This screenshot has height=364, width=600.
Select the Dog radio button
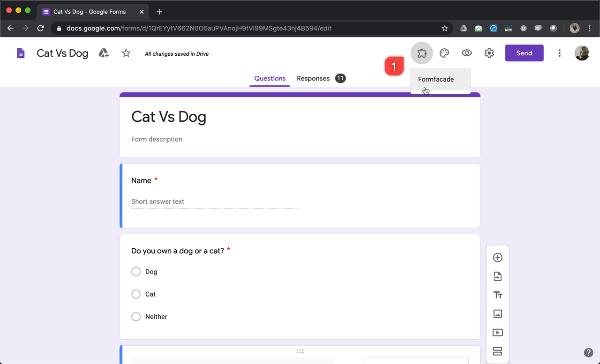136,271
